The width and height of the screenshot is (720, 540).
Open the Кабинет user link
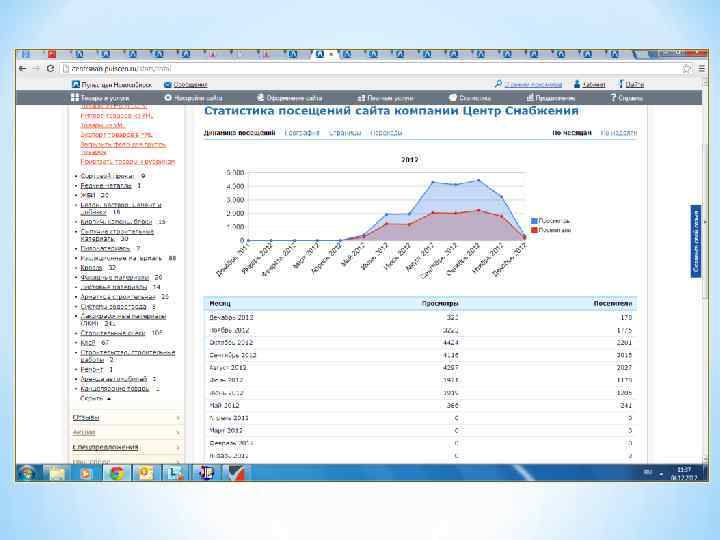click(590, 84)
